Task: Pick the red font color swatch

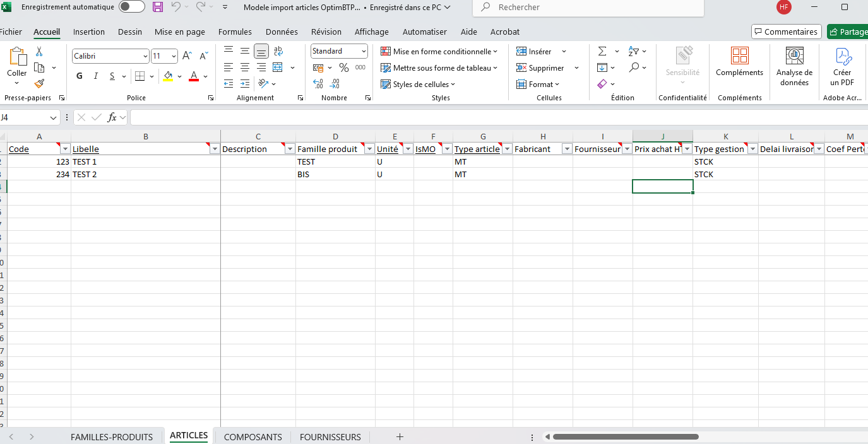Action: tap(194, 76)
